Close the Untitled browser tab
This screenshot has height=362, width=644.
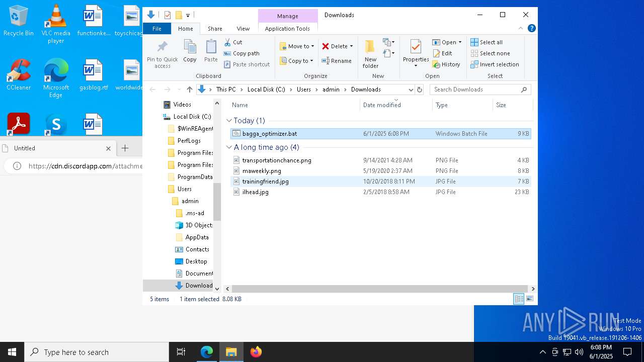108,148
